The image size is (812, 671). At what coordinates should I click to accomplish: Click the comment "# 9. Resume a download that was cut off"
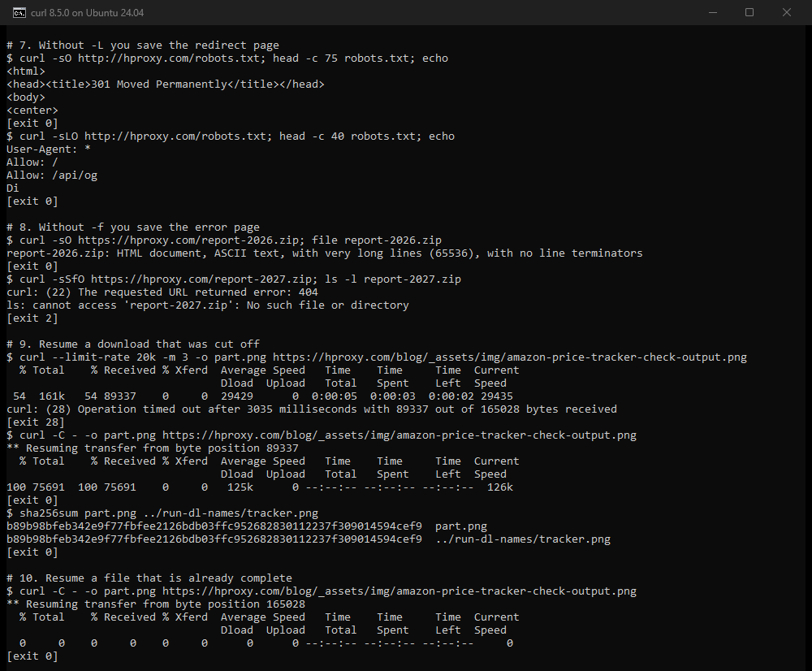(x=133, y=344)
